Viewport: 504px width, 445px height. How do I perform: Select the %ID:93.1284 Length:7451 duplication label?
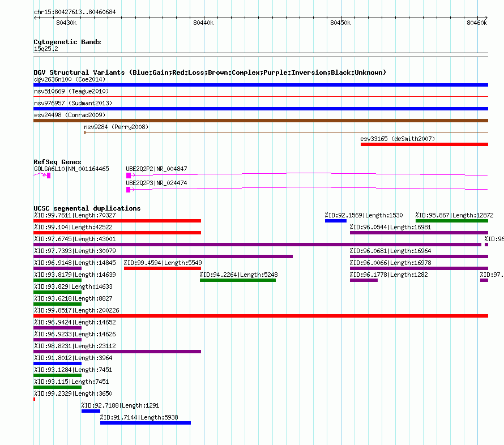(x=73, y=370)
